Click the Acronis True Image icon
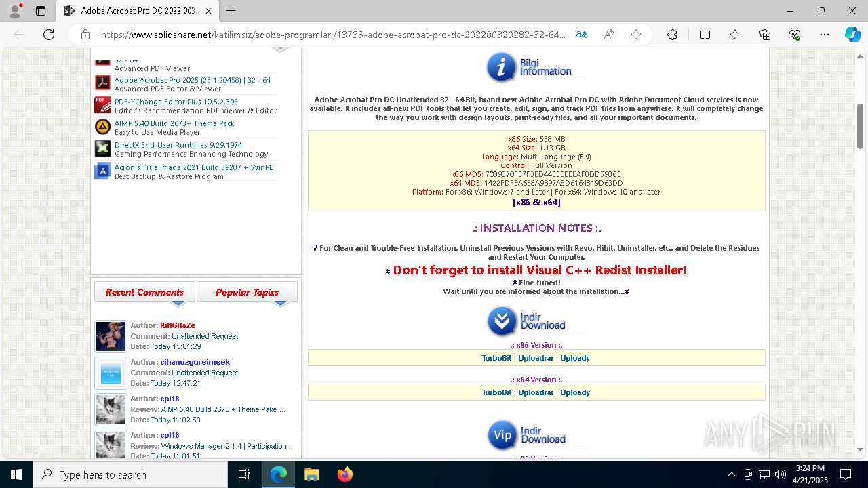Image resolution: width=868 pixels, height=488 pixels. click(102, 171)
